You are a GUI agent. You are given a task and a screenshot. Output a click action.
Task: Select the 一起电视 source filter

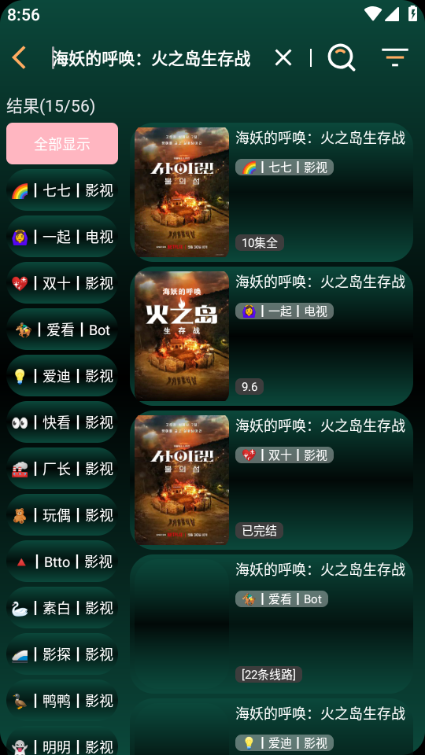62,237
